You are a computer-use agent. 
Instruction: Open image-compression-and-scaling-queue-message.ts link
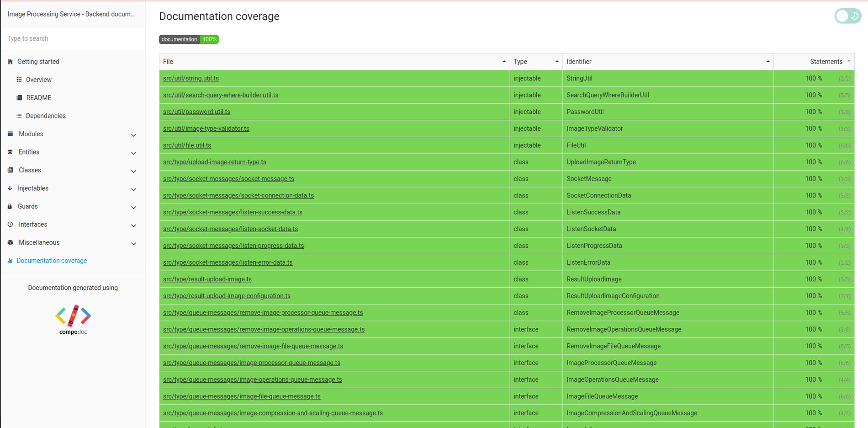pos(273,413)
